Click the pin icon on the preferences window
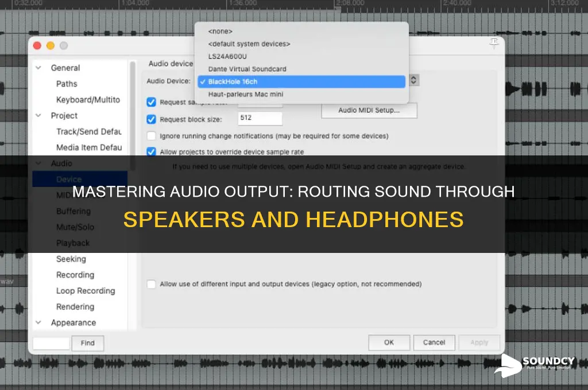The height and width of the screenshot is (390, 588). point(494,44)
